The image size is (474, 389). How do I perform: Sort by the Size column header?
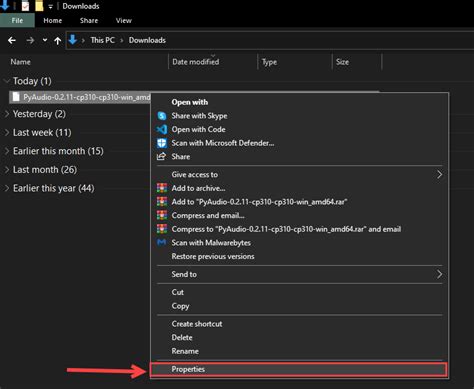click(342, 62)
